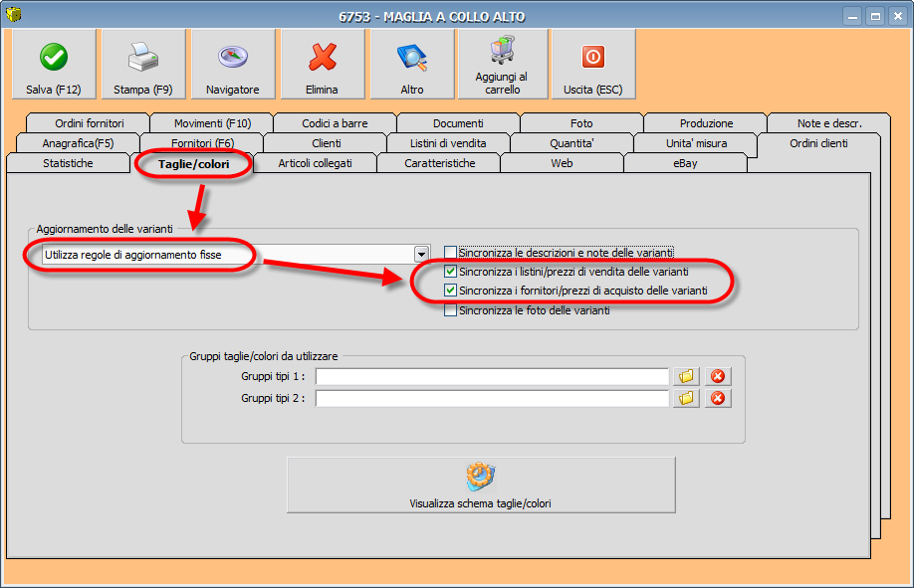This screenshot has height=588, width=914.
Task: Click the Utilizza regole di aggiornamento fisse text
Action: tap(132, 255)
